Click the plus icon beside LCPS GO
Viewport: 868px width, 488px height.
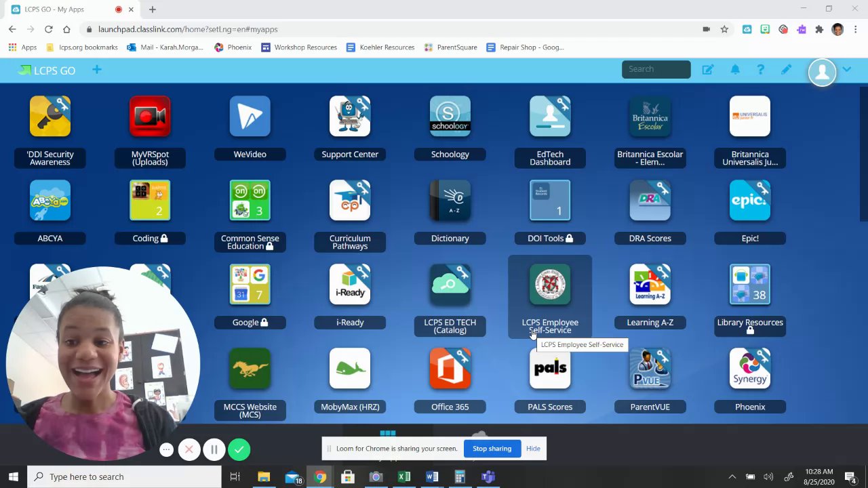coord(97,70)
